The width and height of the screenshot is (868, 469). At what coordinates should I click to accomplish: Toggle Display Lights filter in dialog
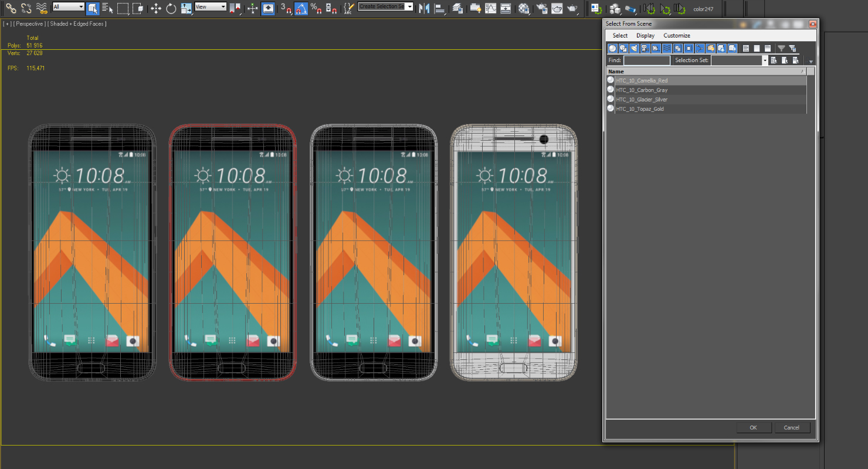coord(634,48)
